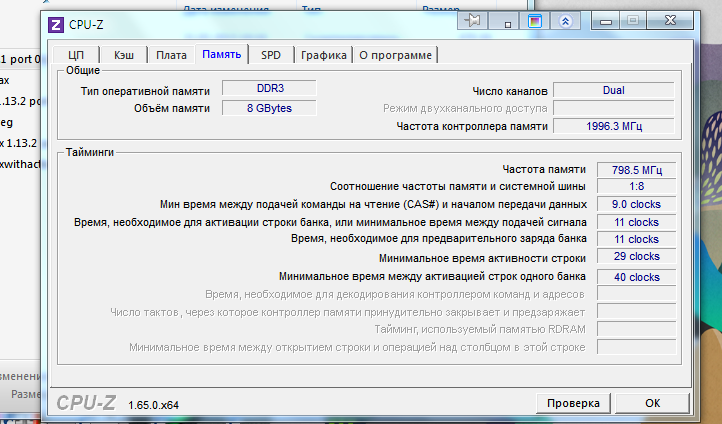Show the О программе tab

tap(396, 55)
